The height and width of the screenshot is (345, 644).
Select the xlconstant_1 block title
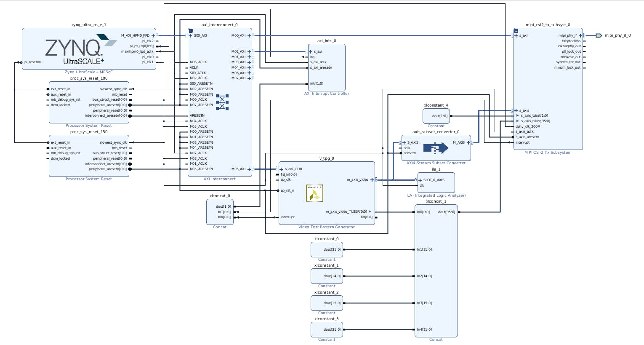tap(327, 265)
